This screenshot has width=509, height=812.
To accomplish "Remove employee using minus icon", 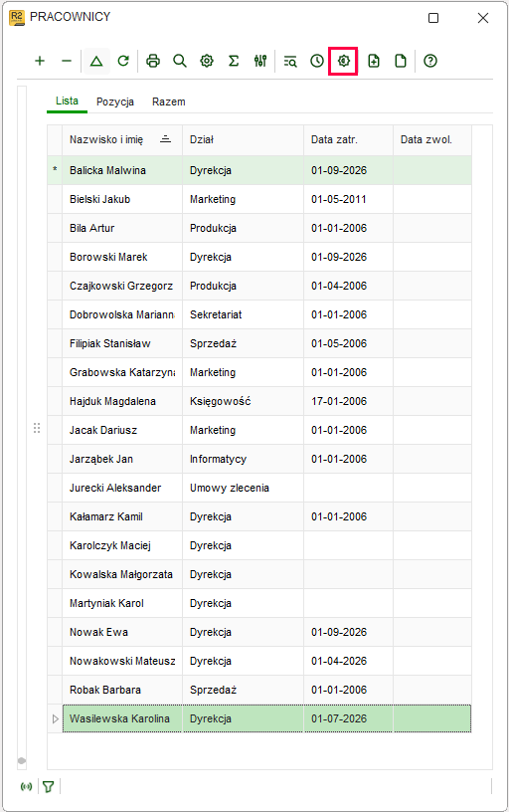I will (67, 61).
